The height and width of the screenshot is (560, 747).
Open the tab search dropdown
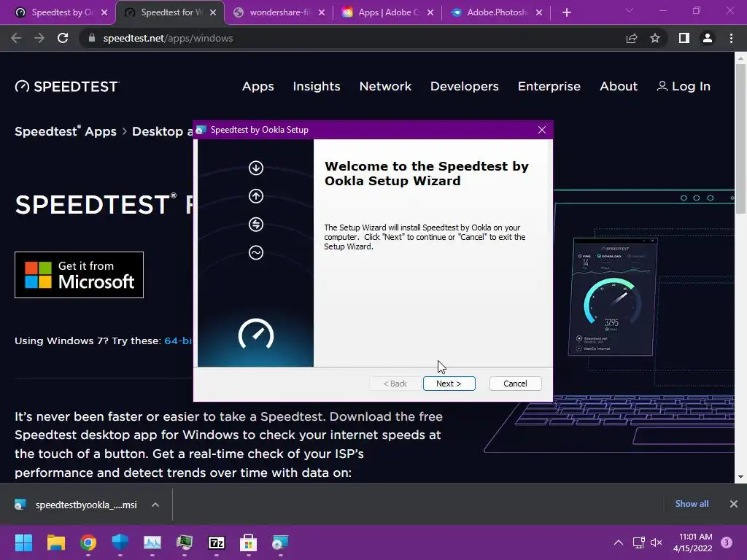pos(630,10)
